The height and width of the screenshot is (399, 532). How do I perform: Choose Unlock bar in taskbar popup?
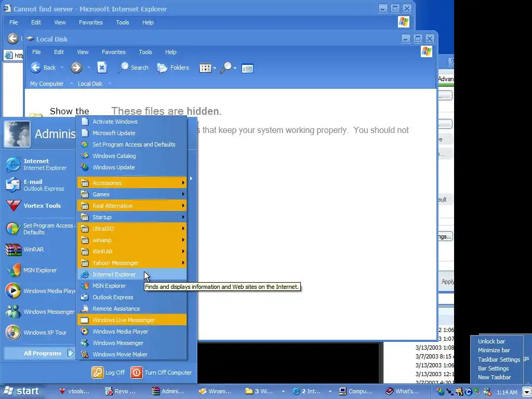click(x=491, y=341)
